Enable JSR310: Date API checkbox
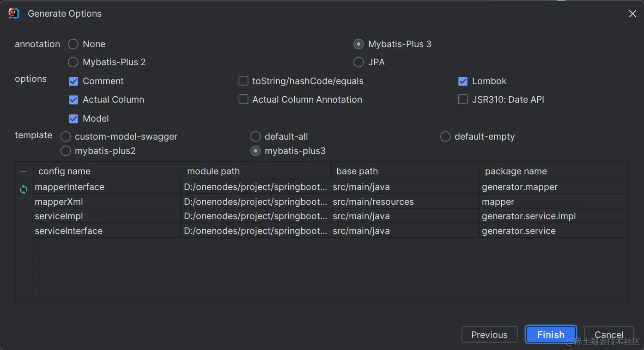644x350 pixels. (x=463, y=99)
